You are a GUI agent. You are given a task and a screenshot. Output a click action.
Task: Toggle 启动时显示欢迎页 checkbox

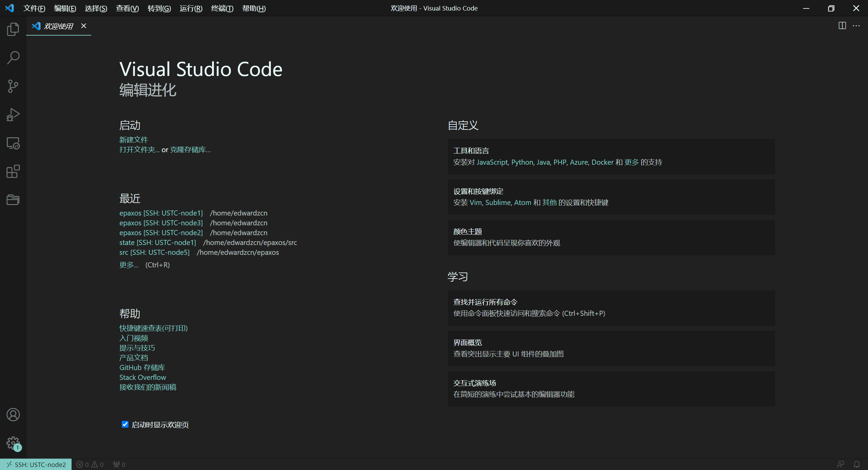tap(125, 424)
